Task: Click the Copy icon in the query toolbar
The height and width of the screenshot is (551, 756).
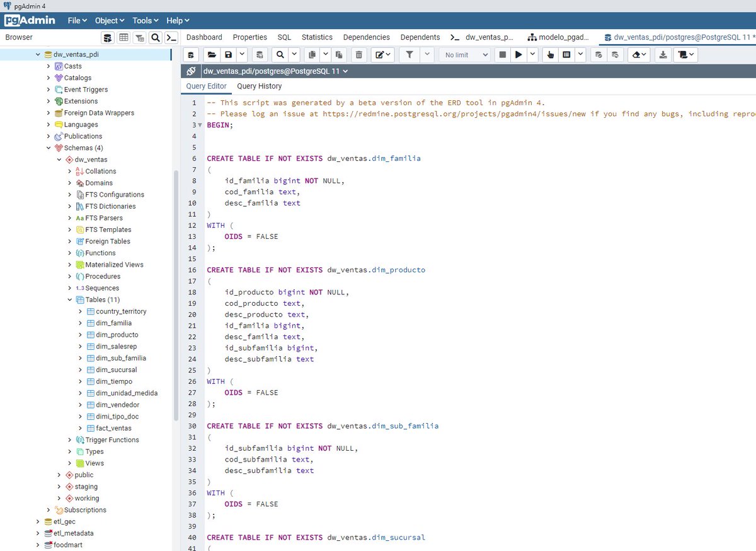Action: (x=312, y=55)
